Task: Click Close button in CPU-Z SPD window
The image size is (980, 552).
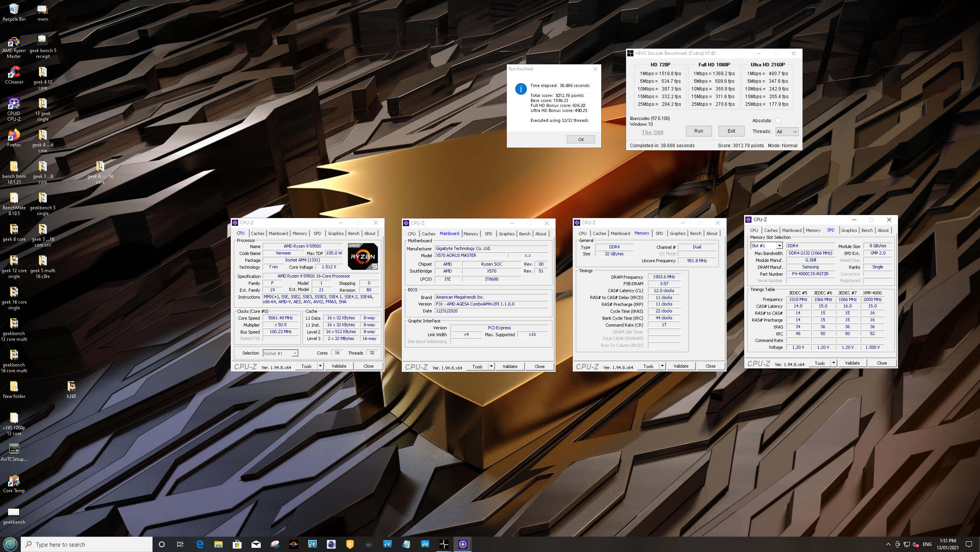Action: tap(882, 363)
